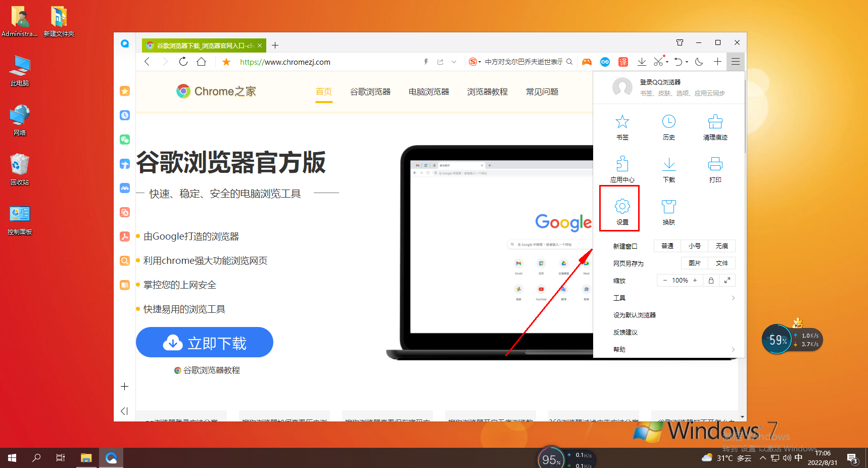Viewport: 868px width, 468px height.
Task: Click the 立即下载 download button
Action: coord(205,343)
